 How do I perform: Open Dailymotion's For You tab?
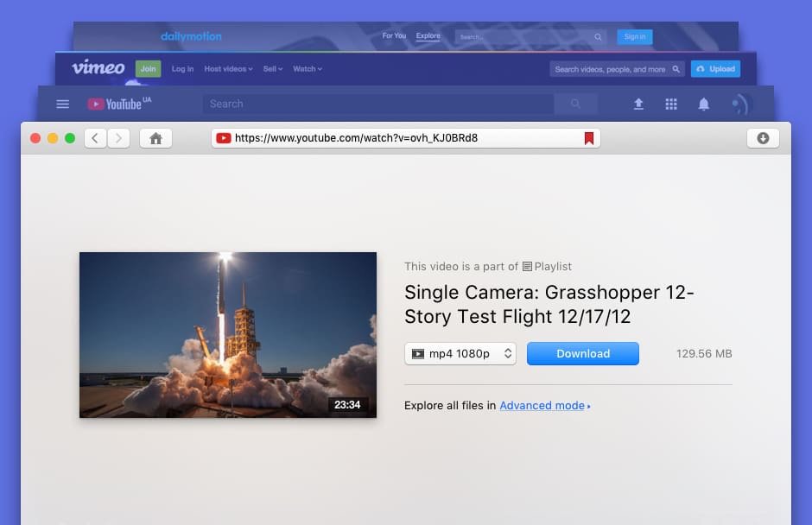[394, 35]
